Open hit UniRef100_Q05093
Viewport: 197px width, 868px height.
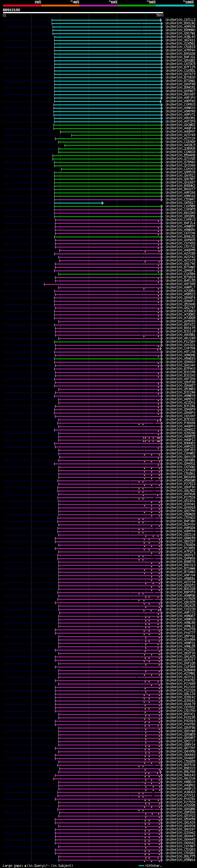point(180,321)
